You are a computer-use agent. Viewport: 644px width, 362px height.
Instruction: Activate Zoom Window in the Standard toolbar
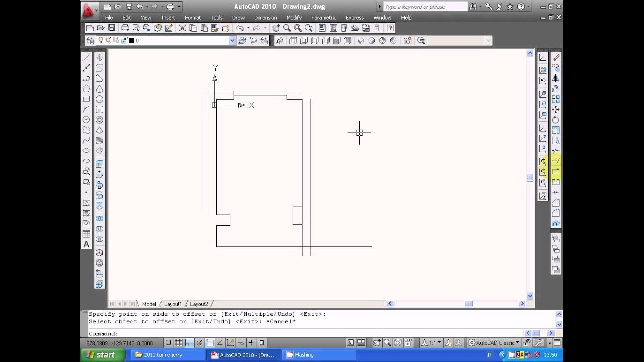(298, 28)
